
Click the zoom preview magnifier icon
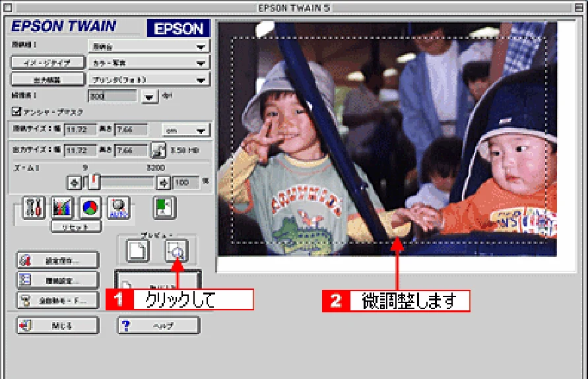[x=176, y=251]
